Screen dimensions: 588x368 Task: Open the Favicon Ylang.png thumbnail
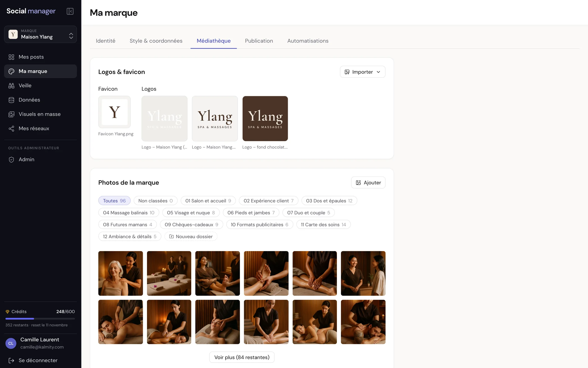[x=115, y=112]
